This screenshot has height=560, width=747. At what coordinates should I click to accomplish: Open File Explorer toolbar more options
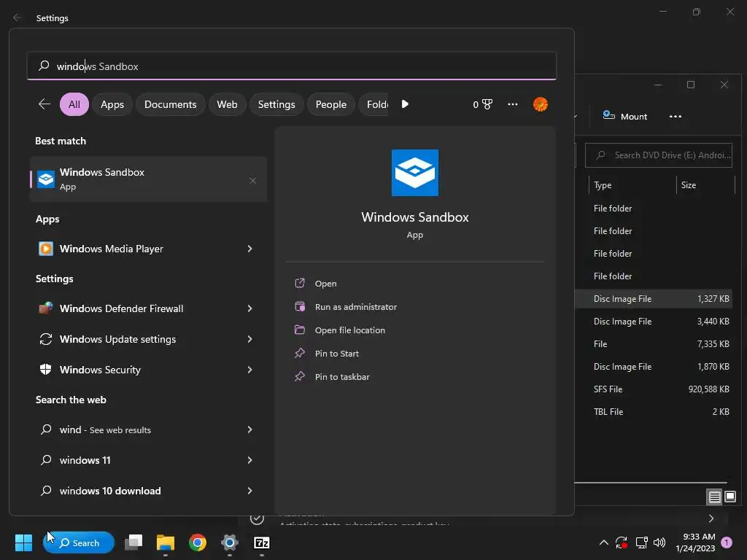[x=675, y=116]
